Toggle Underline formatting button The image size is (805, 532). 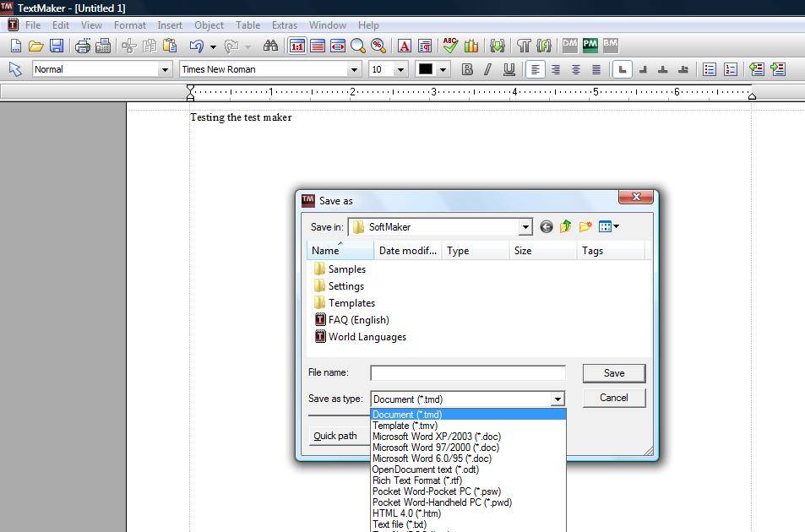pyautogui.click(x=509, y=69)
